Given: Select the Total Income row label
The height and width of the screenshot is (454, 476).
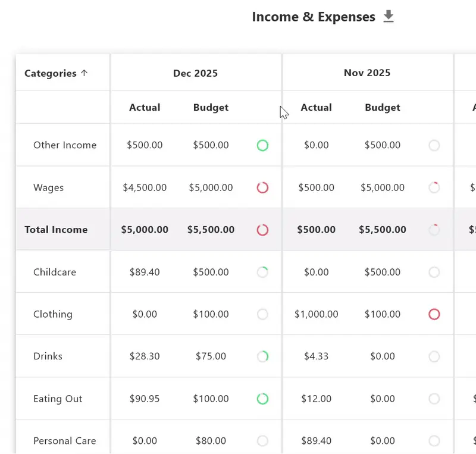Looking at the screenshot, I should click(56, 230).
